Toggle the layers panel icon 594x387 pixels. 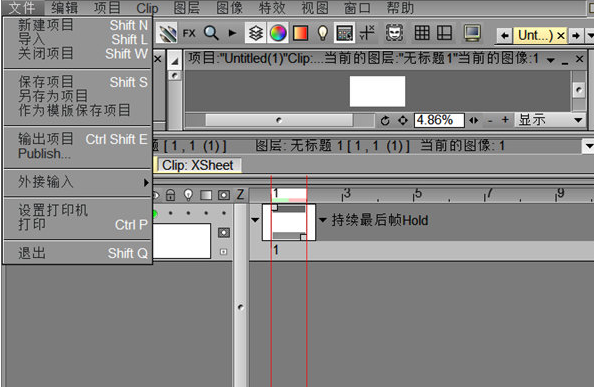(256, 33)
